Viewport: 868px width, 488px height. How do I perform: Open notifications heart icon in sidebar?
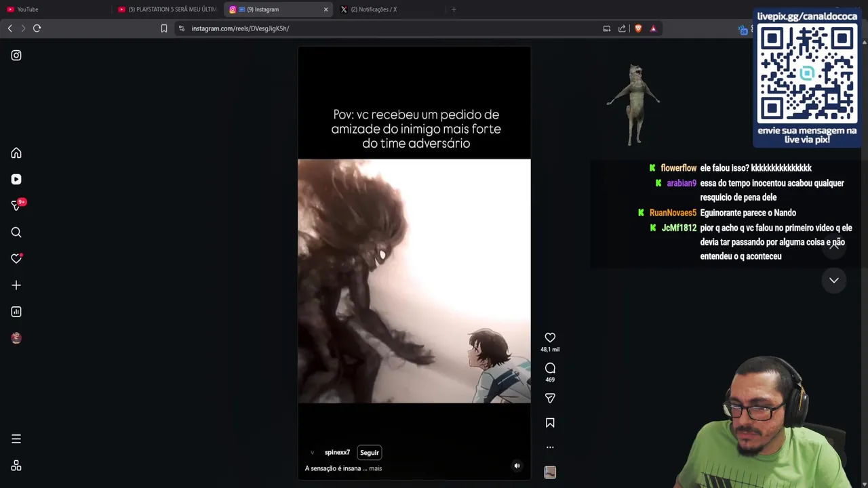[16, 259]
